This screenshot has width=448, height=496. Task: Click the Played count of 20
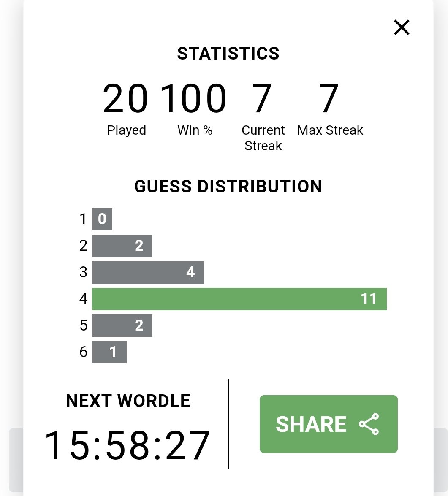tap(125, 98)
